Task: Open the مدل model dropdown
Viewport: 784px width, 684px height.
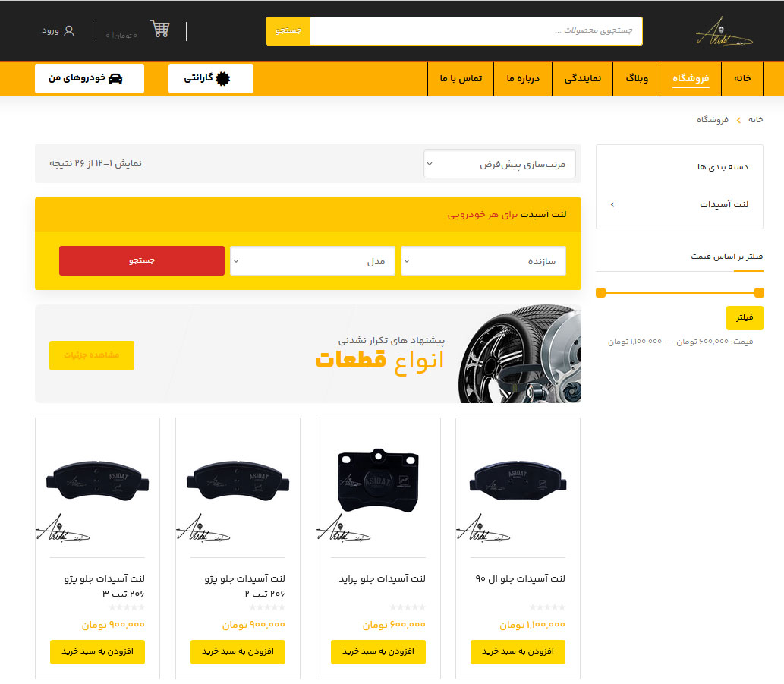Action: 312,260
